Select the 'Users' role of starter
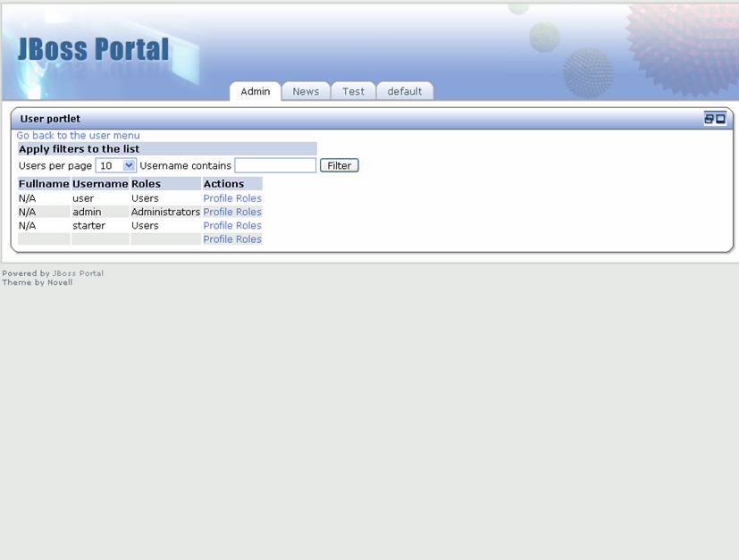 166,226
